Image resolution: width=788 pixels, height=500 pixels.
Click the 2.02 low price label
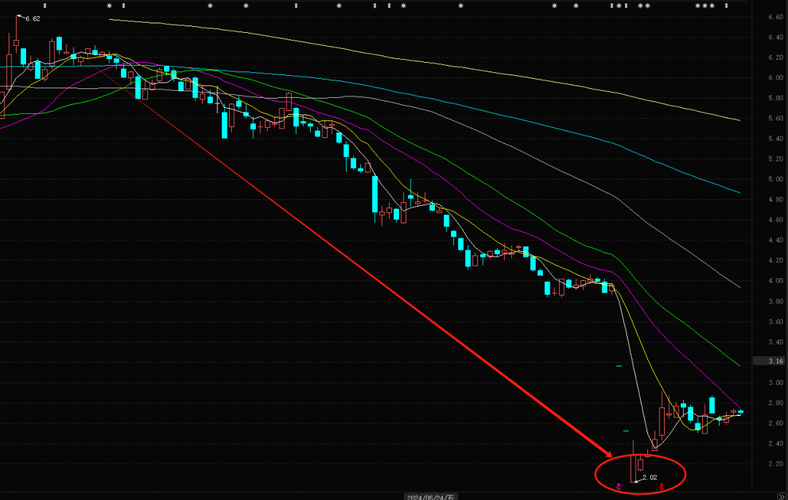(x=650, y=477)
